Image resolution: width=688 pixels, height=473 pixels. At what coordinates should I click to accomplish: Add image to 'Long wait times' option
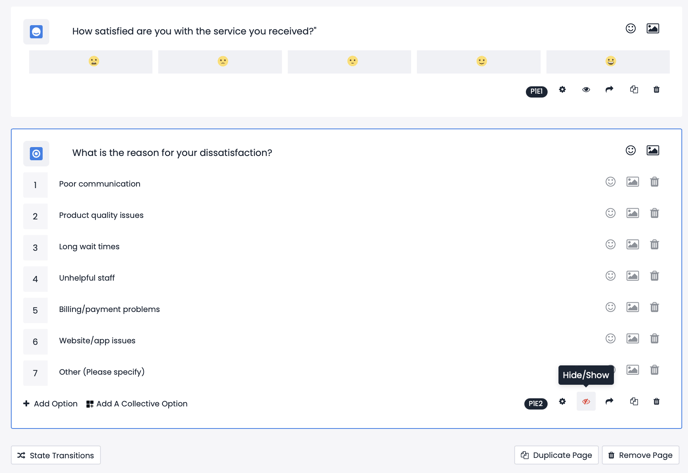pyautogui.click(x=632, y=244)
